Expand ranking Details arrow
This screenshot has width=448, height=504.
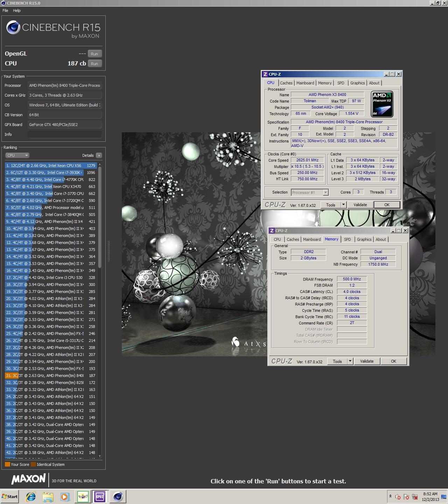(99, 155)
